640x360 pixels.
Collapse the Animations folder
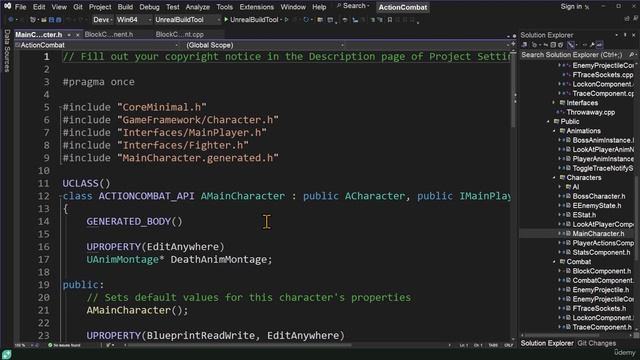[554, 131]
